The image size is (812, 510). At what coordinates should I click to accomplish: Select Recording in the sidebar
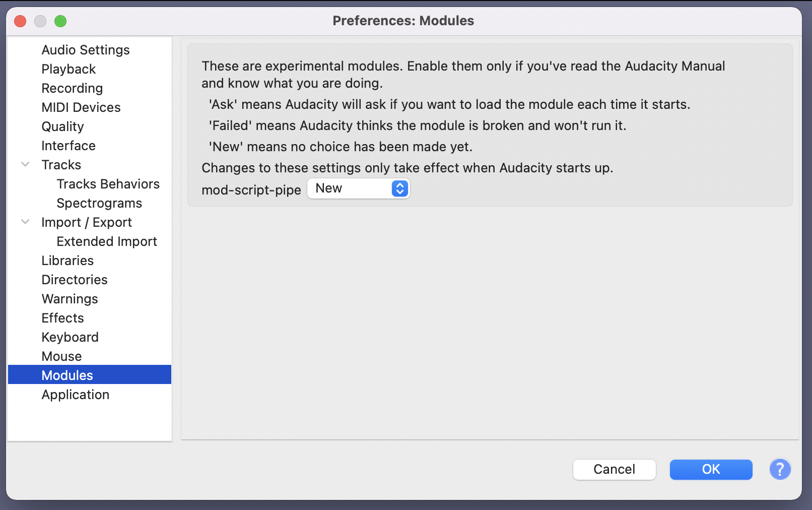point(72,88)
